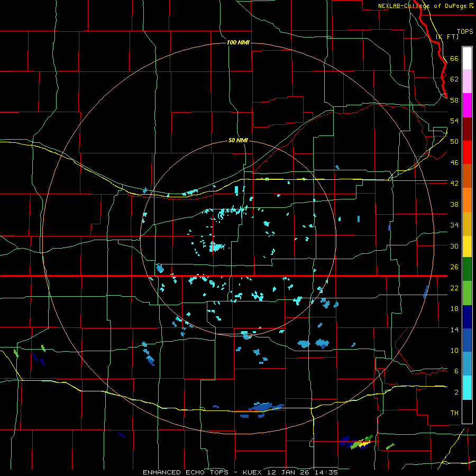The height and width of the screenshot is (476, 476).
Task: Choose the yellow legend swatch beside 30
Action: (467, 246)
